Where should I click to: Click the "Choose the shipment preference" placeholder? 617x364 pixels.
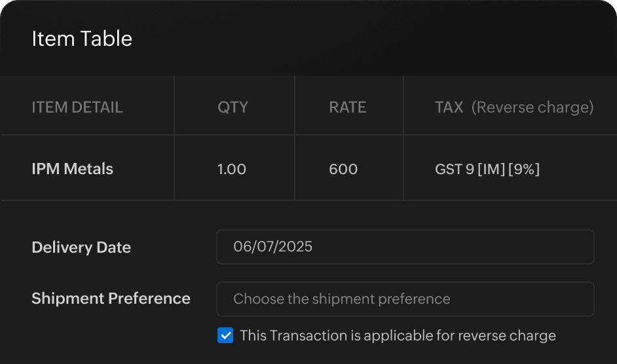(342, 299)
